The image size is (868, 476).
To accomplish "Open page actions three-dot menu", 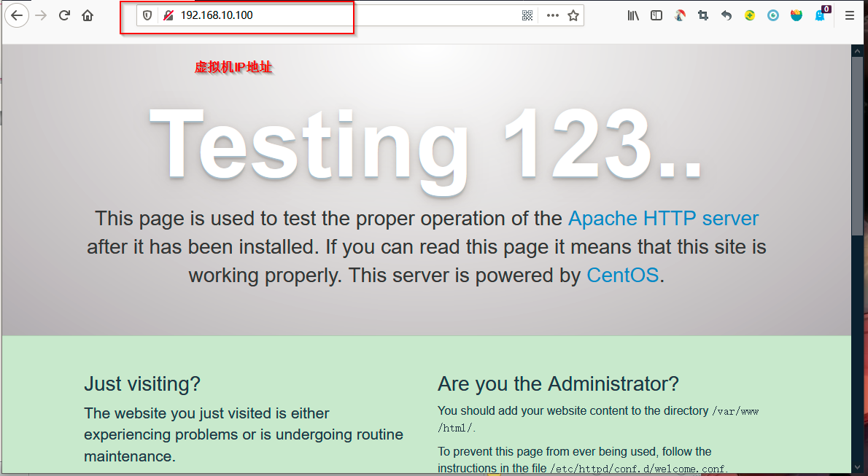I will (552, 15).
